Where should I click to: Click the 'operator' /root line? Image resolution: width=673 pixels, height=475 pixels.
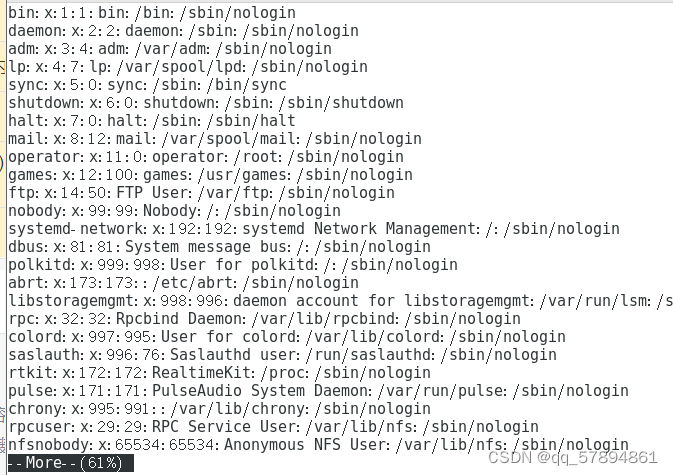pyautogui.click(x=206, y=157)
